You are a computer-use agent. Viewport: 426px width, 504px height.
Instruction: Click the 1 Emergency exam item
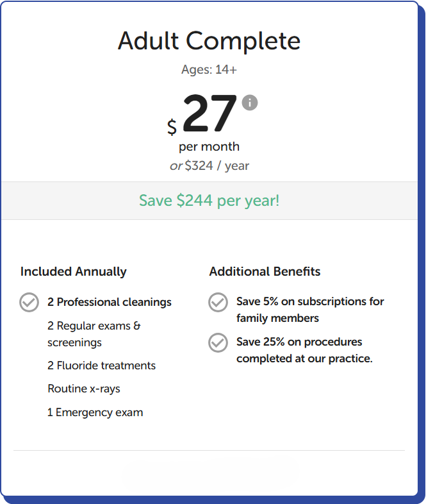point(95,412)
